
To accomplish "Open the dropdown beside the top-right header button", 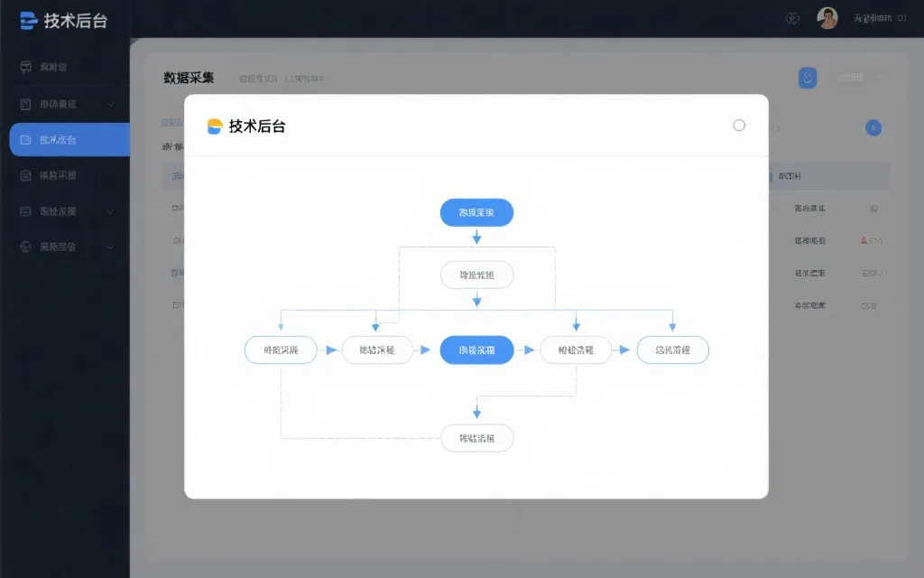I will (880, 78).
